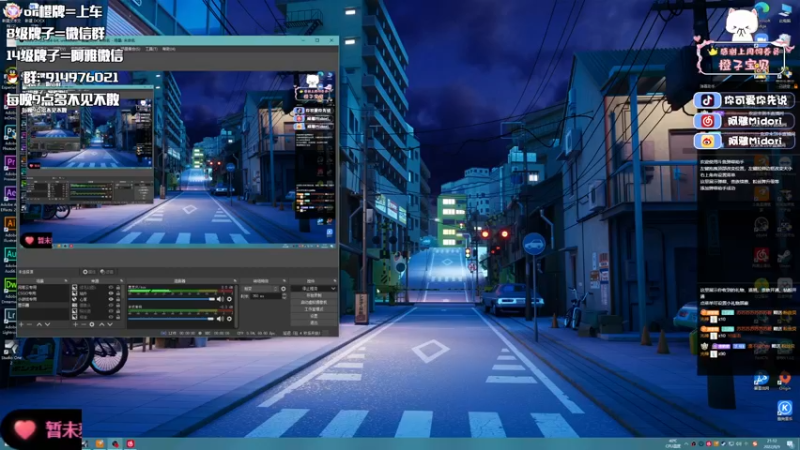Toggle visibility eye of the topmost source
The height and width of the screenshot is (450, 800).
click(x=111, y=287)
